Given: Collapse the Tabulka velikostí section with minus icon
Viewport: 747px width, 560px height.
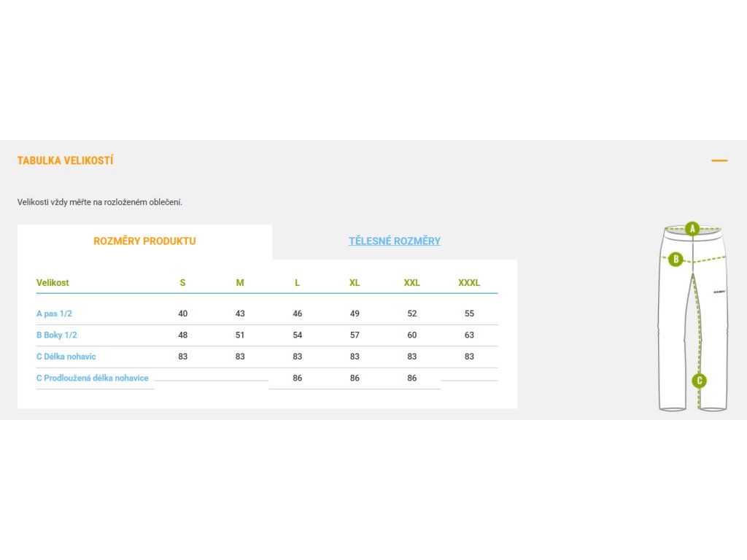Looking at the screenshot, I should [x=719, y=161].
